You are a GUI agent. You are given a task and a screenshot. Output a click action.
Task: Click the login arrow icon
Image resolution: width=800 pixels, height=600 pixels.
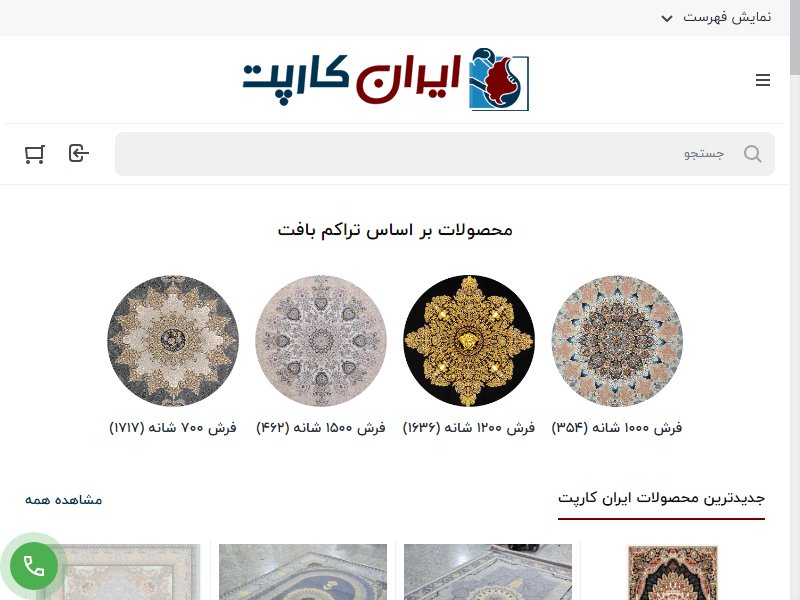79,153
